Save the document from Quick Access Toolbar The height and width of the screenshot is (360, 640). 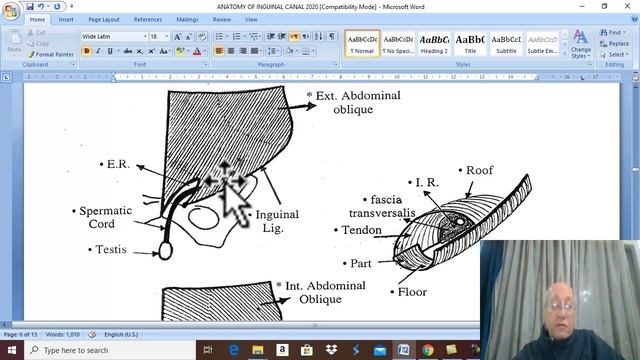pyautogui.click(x=30, y=7)
